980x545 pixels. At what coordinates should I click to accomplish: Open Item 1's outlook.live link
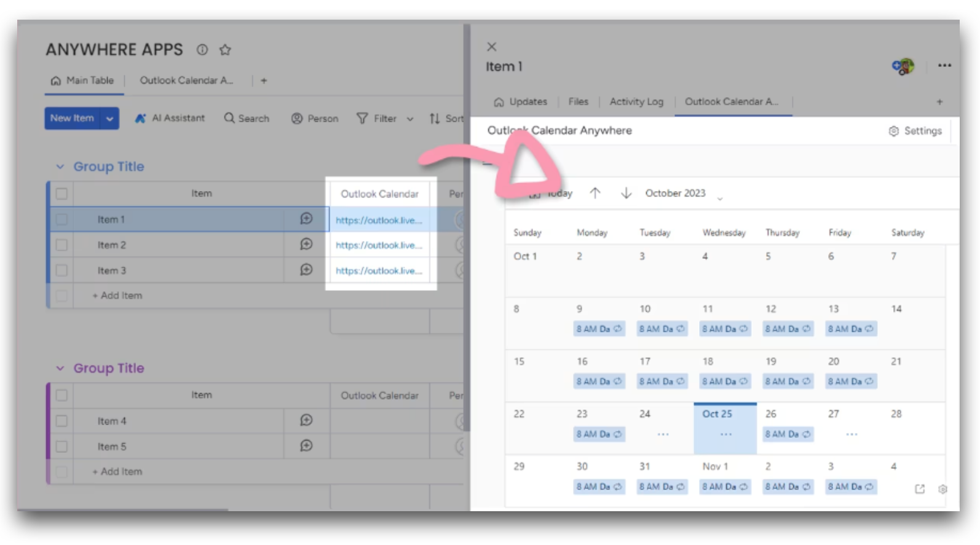click(379, 220)
